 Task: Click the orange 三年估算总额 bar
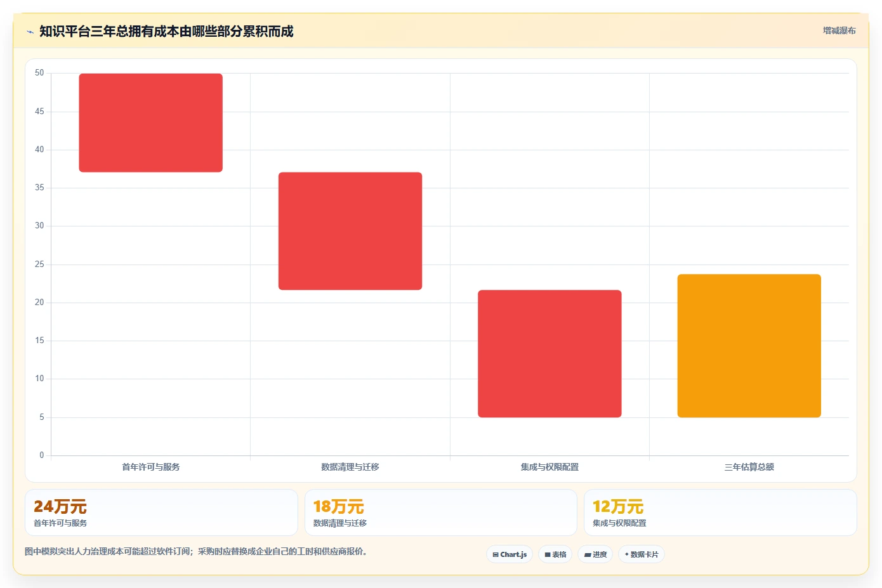pyautogui.click(x=749, y=346)
